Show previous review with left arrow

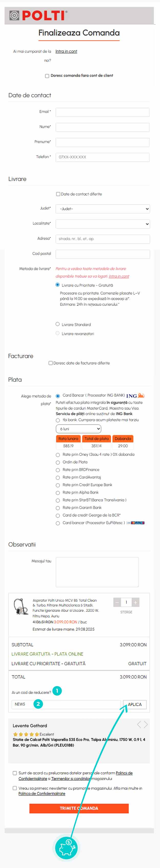click(139, 724)
